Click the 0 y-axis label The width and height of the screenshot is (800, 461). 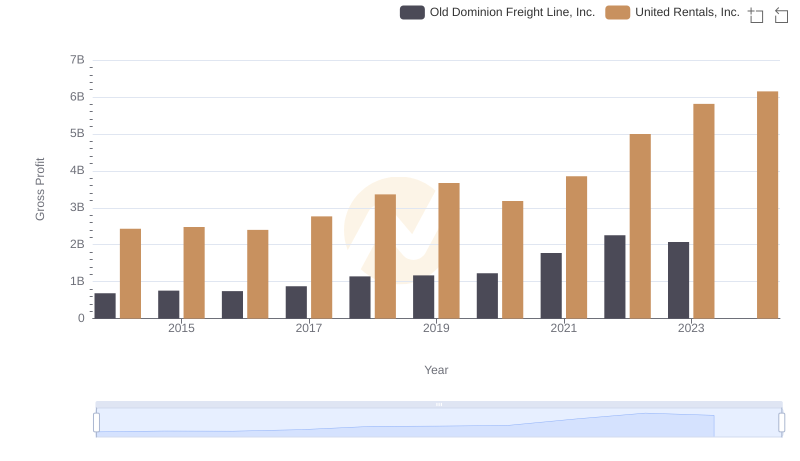[81, 318]
